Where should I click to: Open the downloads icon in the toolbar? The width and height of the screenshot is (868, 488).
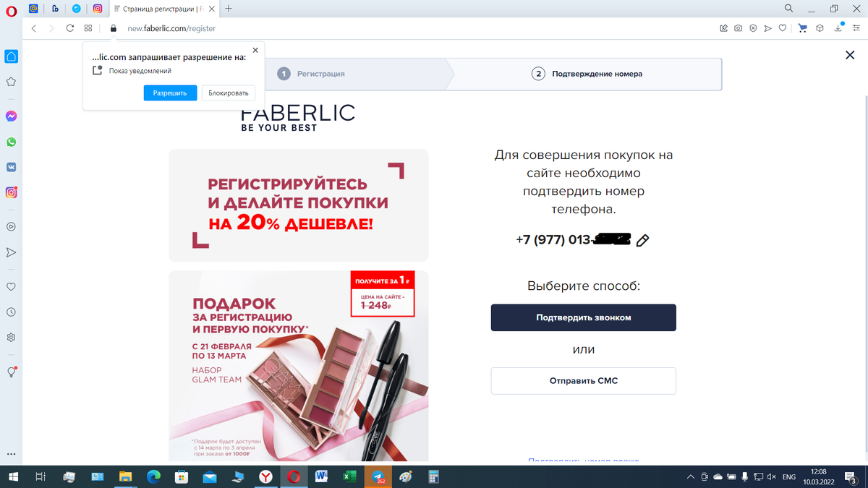click(838, 27)
